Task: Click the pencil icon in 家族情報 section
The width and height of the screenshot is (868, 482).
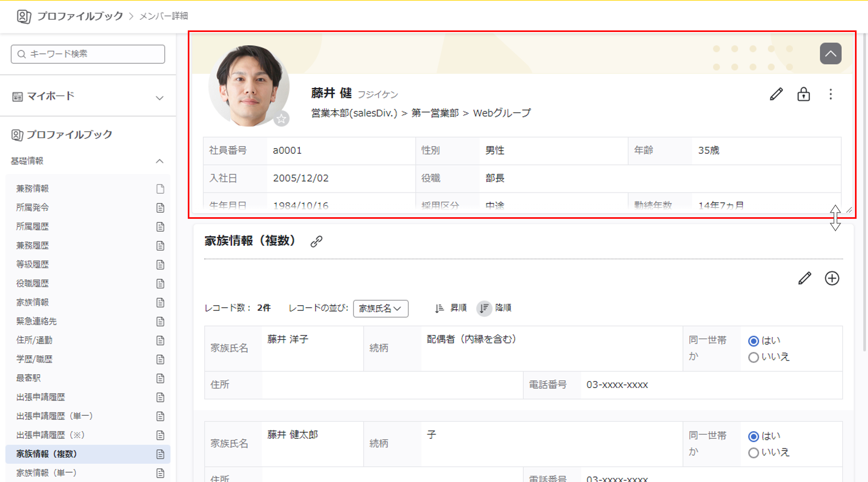Action: click(805, 278)
